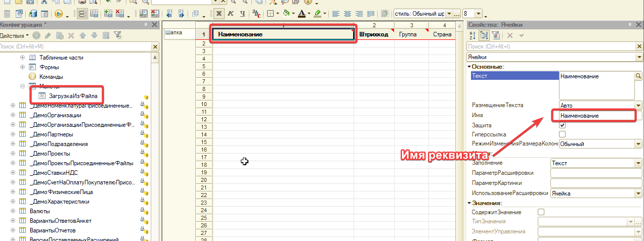Click the filter icon in Конфигурация toolbar
The height and width of the screenshot is (241, 644).
click(x=117, y=35)
